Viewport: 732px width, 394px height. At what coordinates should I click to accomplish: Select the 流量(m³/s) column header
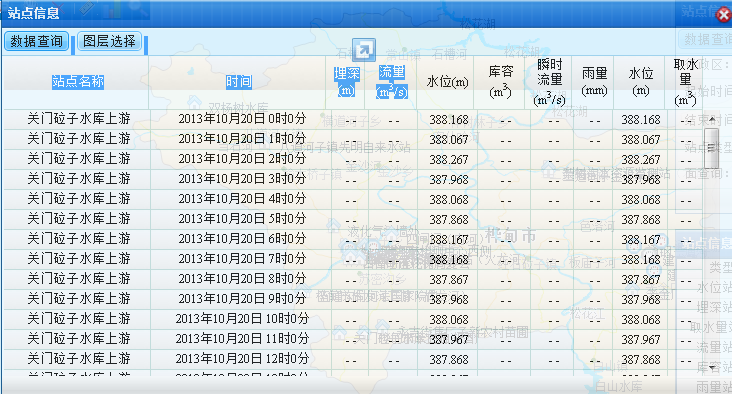click(392, 82)
